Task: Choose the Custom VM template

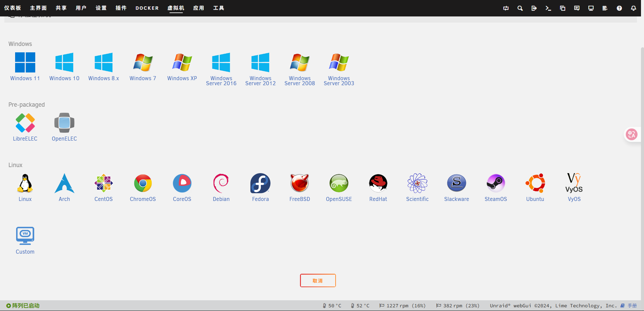Action: coord(25,241)
